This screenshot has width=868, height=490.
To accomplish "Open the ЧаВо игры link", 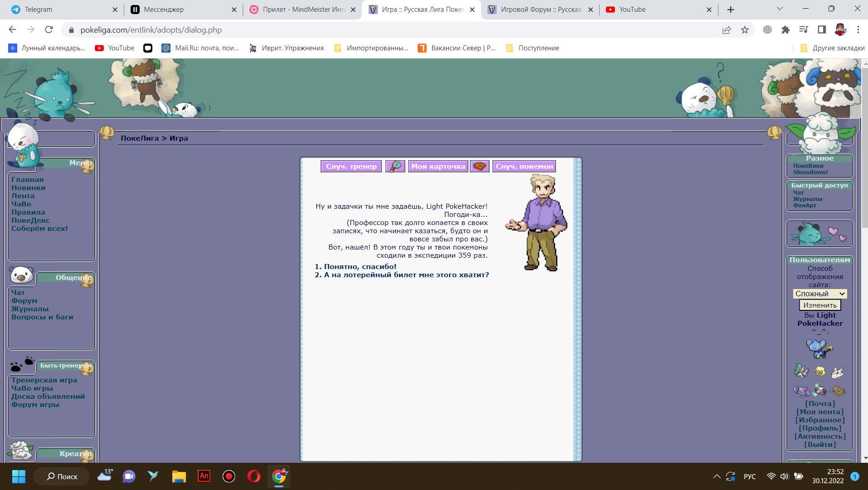I will pos(32,388).
